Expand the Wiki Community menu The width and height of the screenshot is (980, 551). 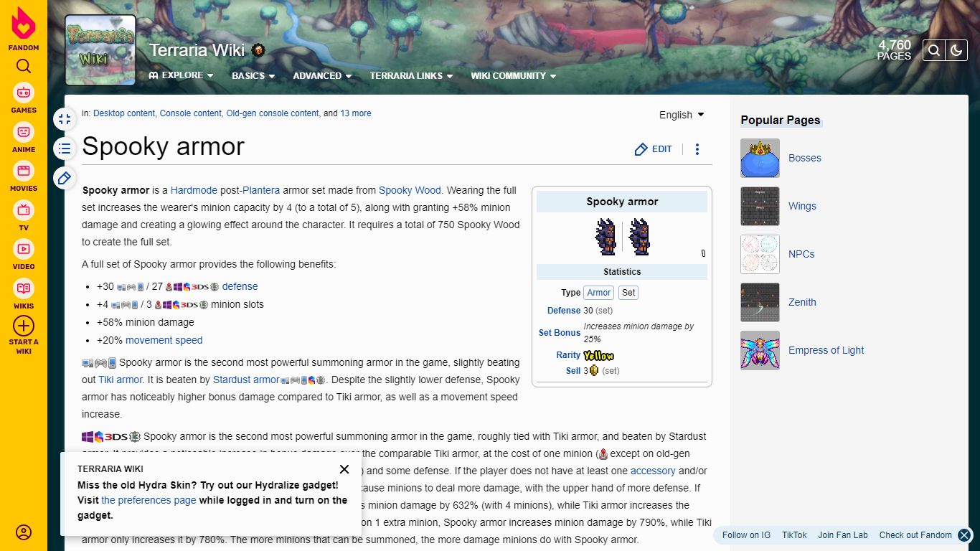tap(514, 75)
